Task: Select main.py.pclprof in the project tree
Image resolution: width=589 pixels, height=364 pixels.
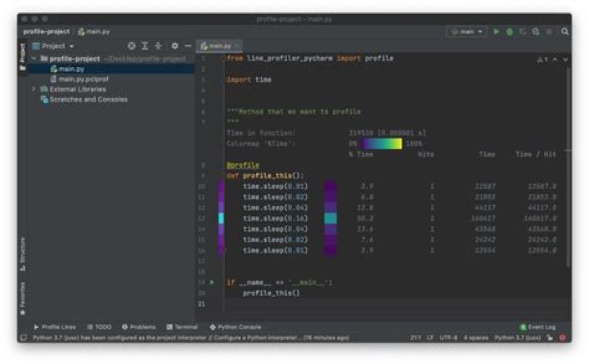Action: [83, 79]
